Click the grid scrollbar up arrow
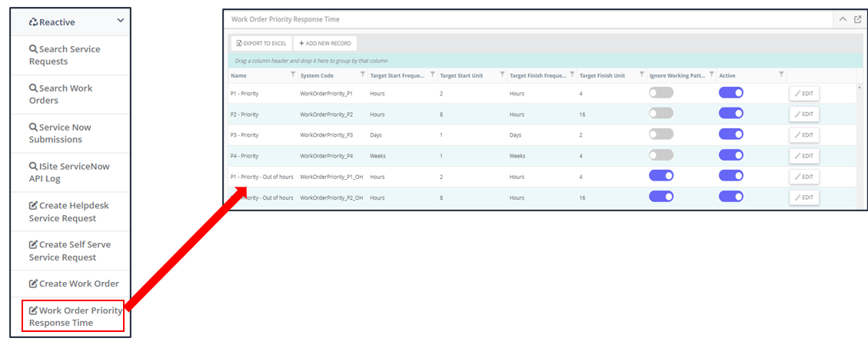This screenshot has width=868, height=345. click(x=859, y=88)
